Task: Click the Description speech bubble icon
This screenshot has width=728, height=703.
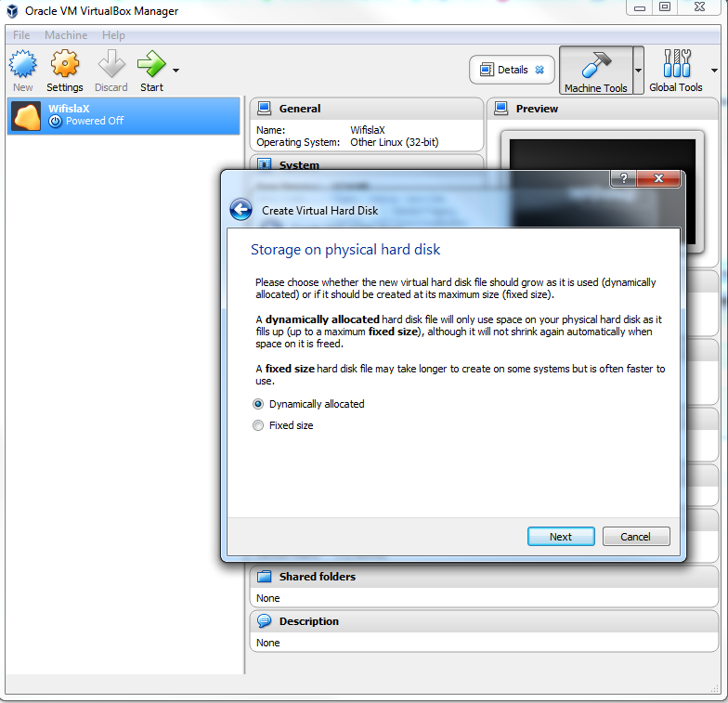Action: [264, 620]
